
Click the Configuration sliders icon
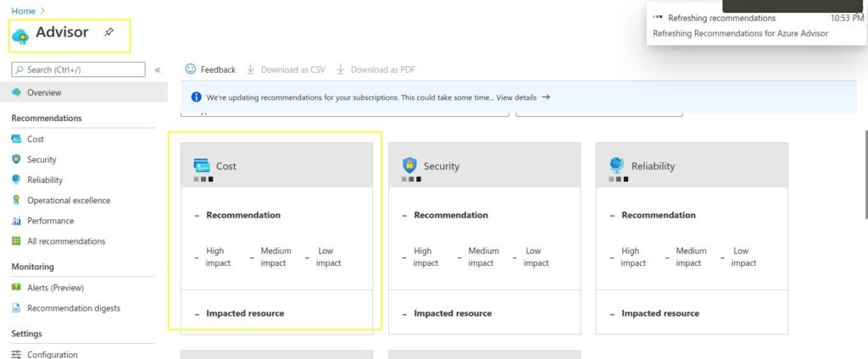16,355
